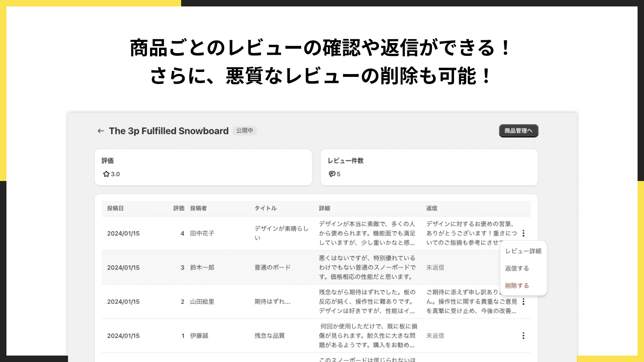Open the three-dot menu for 伊藤誠's review
Viewport: 644px width, 362px height.
click(x=523, y=336)
